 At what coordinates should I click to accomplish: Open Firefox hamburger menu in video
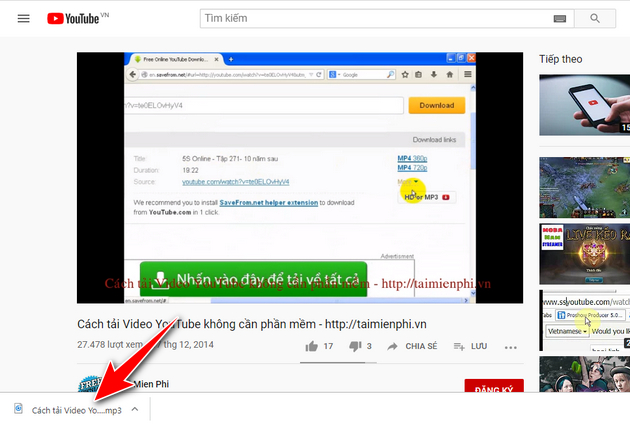pyautogui.click(x=468, y=74)
